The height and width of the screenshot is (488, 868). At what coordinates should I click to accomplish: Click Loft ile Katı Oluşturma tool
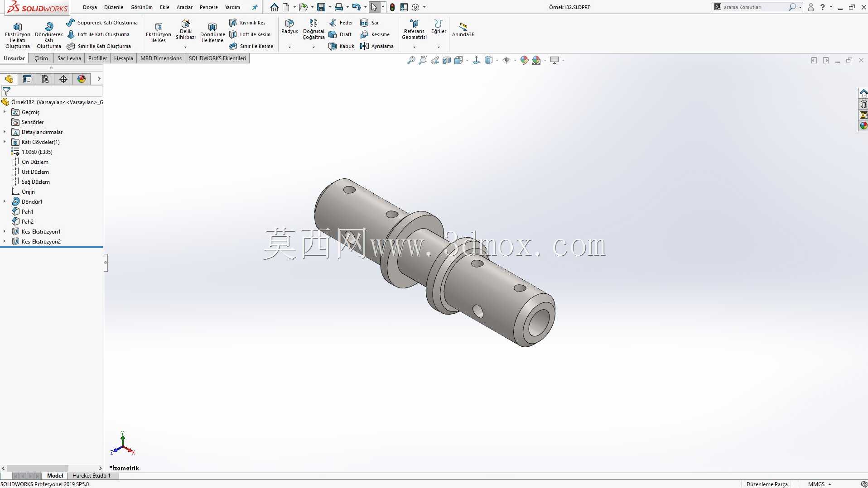pos(98,34)
